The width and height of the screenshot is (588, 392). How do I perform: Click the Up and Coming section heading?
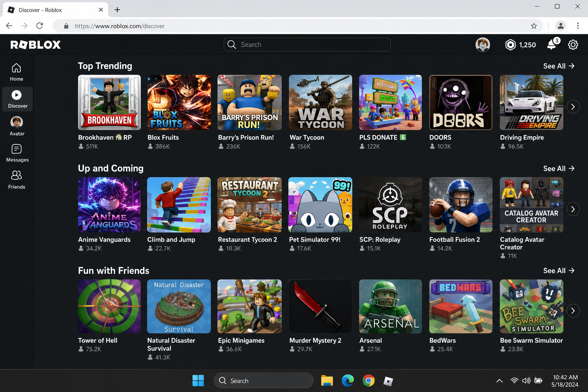(x=111, y=168)
